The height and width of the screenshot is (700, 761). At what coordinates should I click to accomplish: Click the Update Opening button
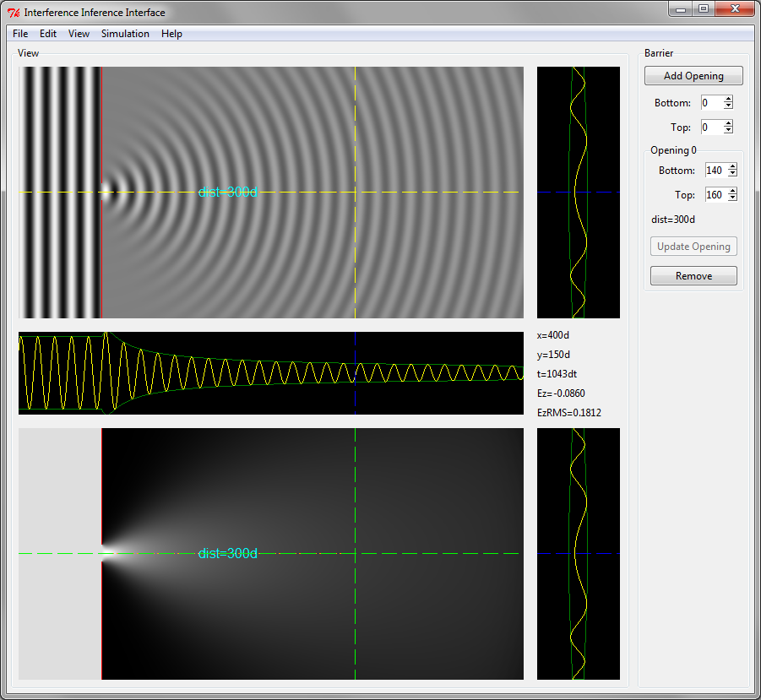click(x=693, y=247)
